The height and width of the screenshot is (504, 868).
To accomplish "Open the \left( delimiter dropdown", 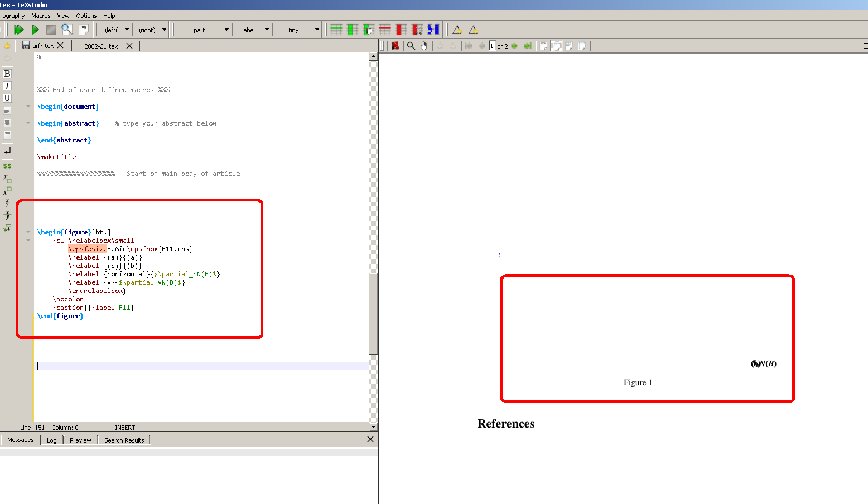I will [x=127, y=30].
